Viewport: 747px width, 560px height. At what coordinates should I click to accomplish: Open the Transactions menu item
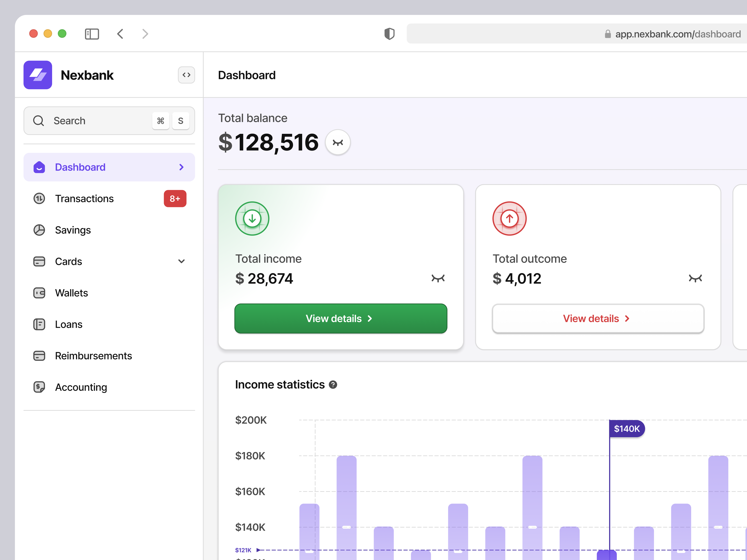pos(84,198)
